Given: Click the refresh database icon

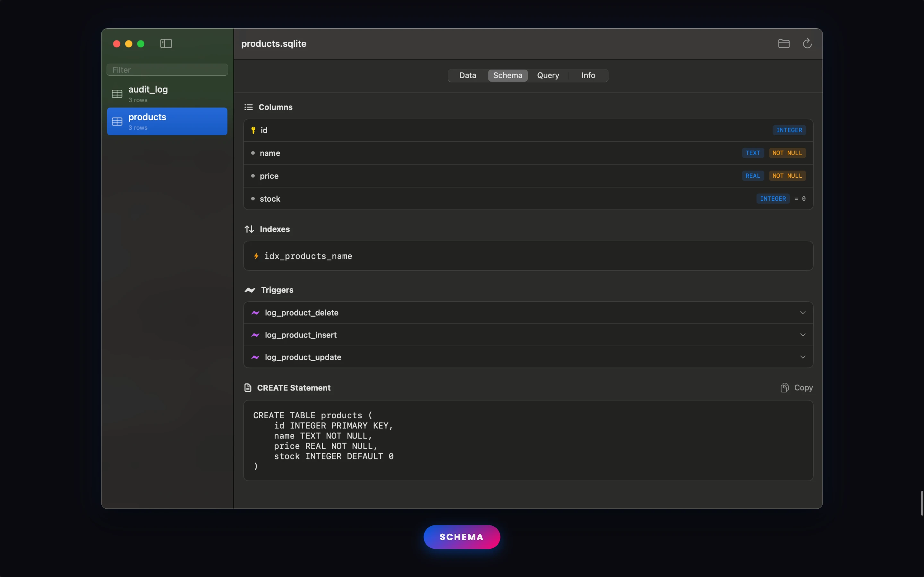Looking at the screenshot, I should [x=807, y=44].
